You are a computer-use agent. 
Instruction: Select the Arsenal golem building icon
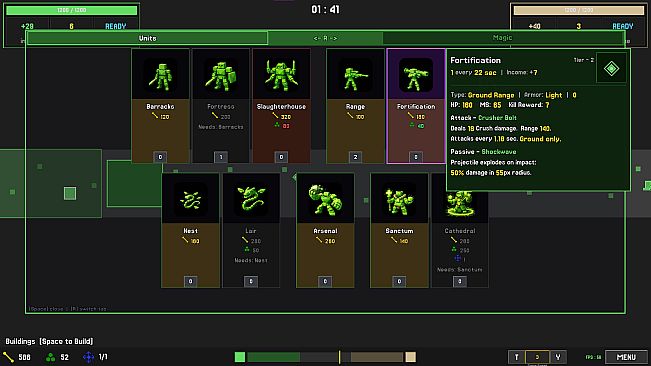(x=325, y=200)
